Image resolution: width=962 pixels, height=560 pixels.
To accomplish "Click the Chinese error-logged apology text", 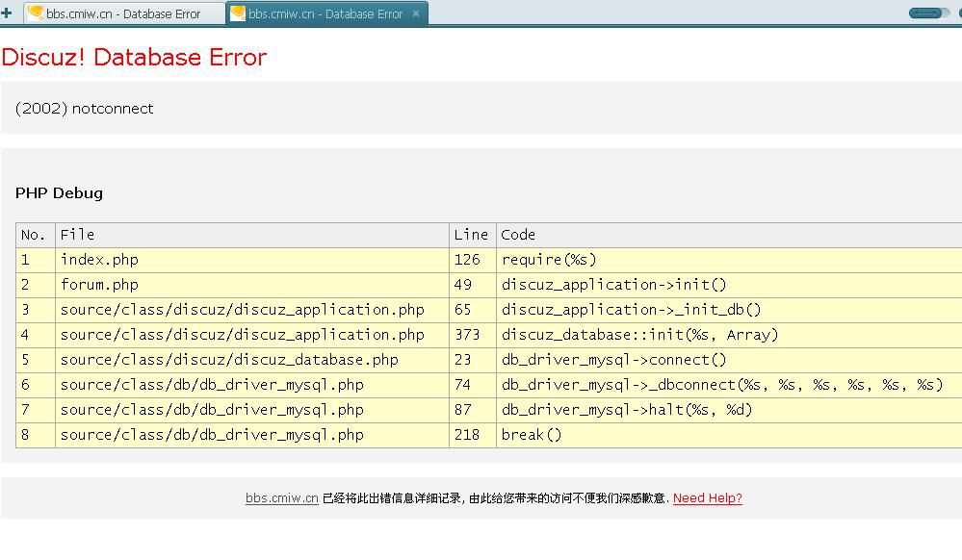I will pos(495,498).
